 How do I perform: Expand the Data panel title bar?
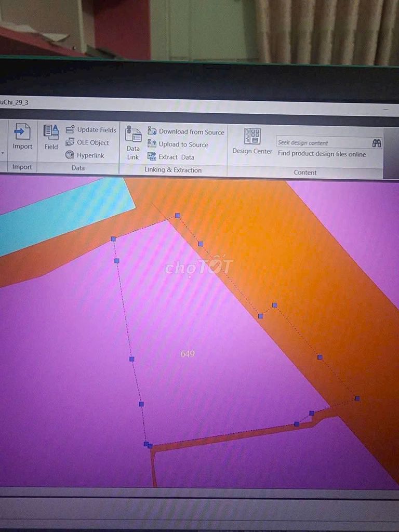coord(78,168)
